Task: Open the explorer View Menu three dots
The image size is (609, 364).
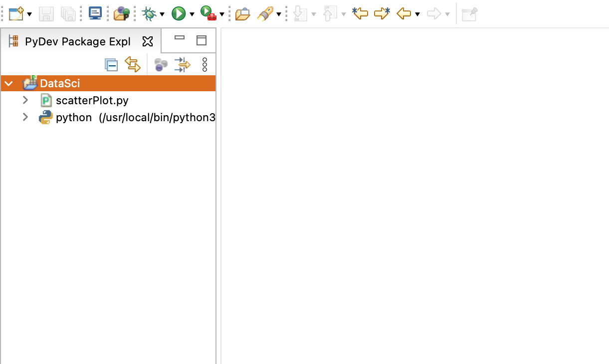Action: click(x=204, y=64)
